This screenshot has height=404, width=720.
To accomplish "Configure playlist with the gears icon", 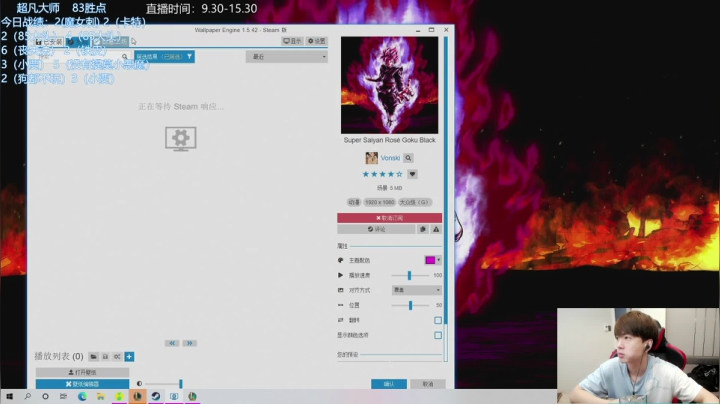I will coord(117,357).
